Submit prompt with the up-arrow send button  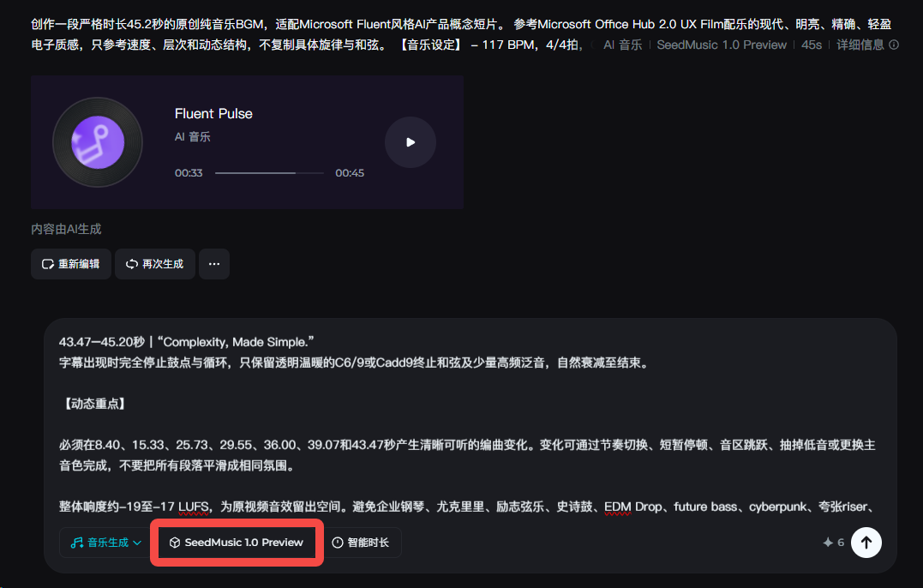pyautogui.click(x=866, y=543)
